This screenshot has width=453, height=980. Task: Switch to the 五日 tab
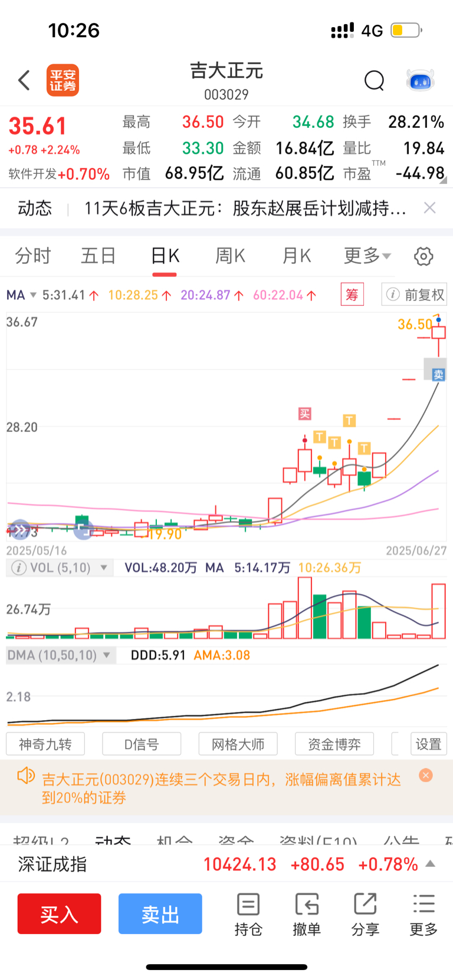(99, 256)
